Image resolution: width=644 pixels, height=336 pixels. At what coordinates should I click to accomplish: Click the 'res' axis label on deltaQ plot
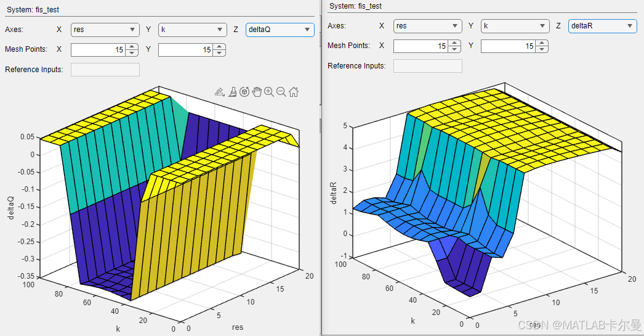[x=238, y=327]
